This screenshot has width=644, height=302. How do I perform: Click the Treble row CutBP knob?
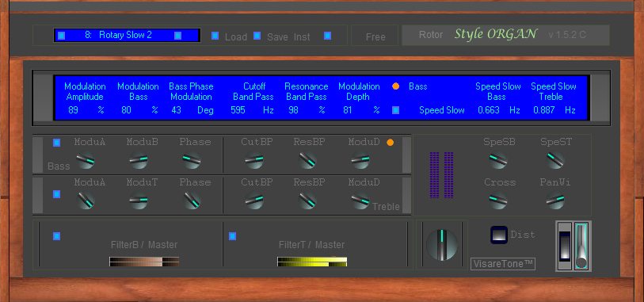click(x=254, y=200)
